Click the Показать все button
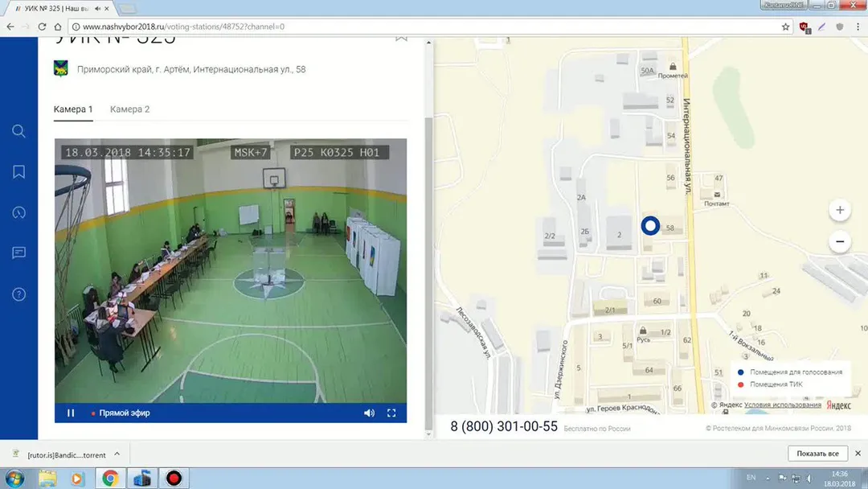The height and width of the screenshot is (489, 868). (x=817, y=454)
